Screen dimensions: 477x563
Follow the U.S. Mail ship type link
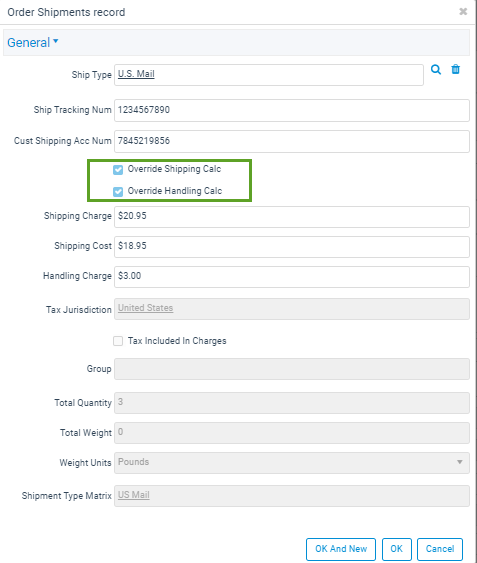point(136,74)
